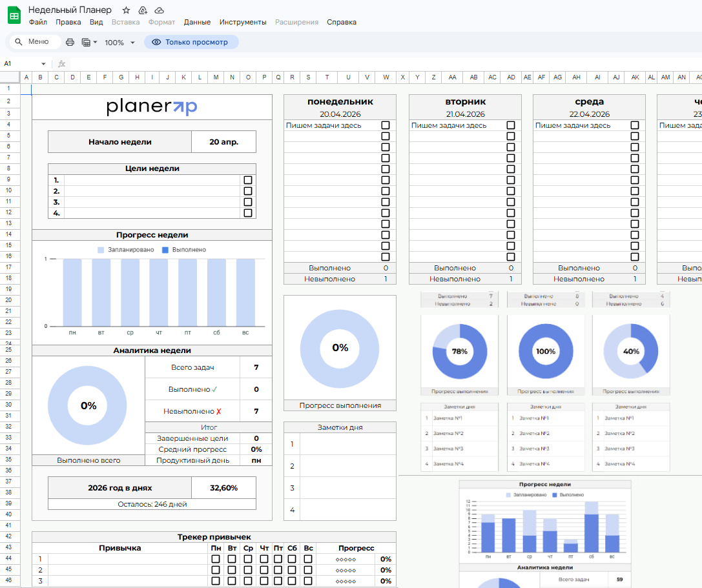Check the weekly goal 4 checkbox
This screenshot has height=588, width=702.
pos(248,213)
